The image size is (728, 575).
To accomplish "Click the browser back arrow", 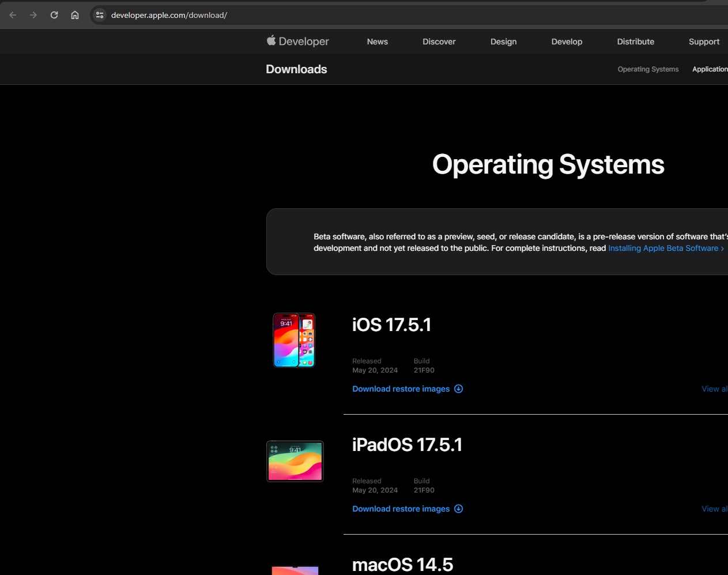I will pos(13,15).
